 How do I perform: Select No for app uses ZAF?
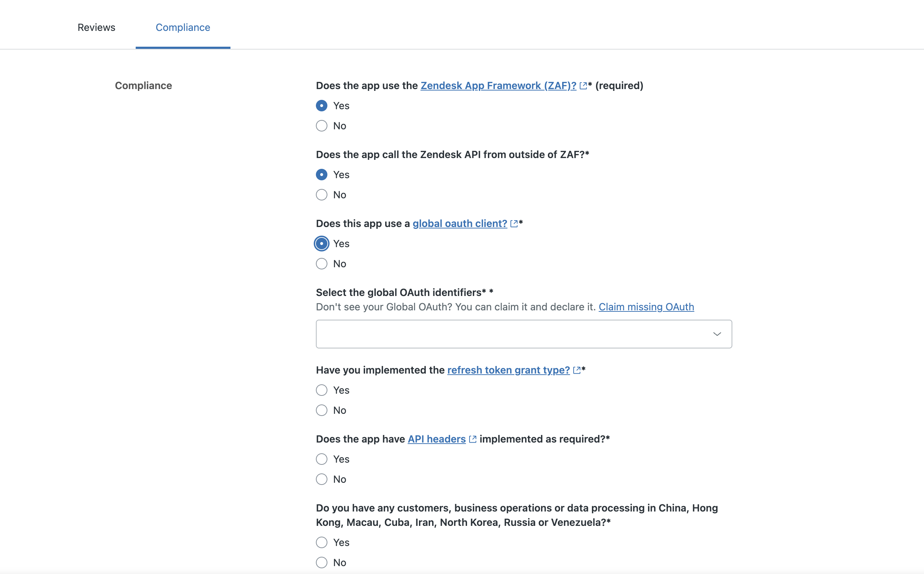(322, 126)
